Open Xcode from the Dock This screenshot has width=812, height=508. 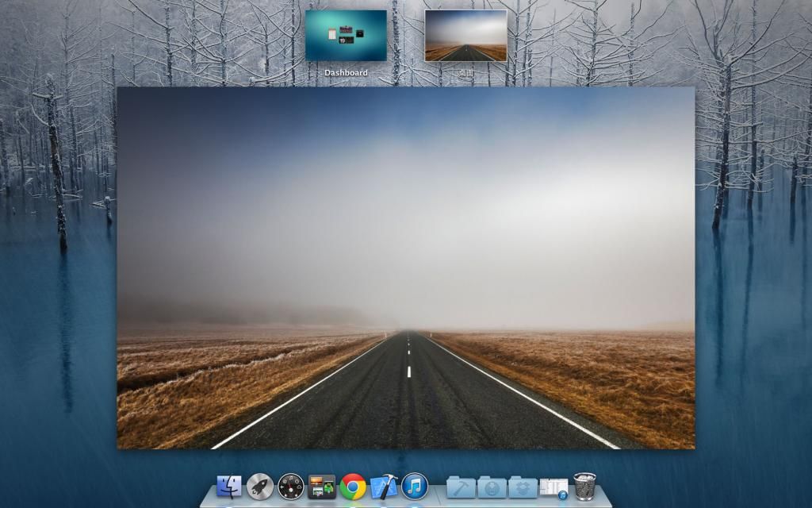coord(384,486)
